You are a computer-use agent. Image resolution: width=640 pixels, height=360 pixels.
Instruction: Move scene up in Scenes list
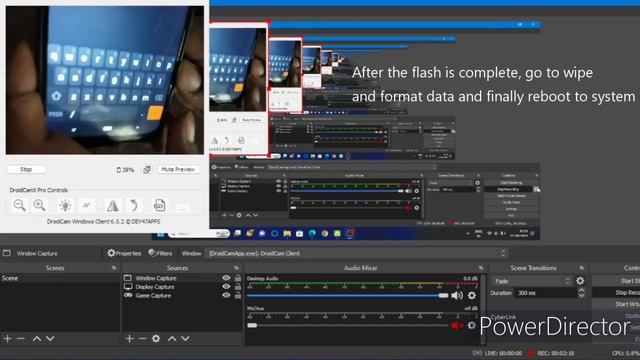tap(37, 338)
